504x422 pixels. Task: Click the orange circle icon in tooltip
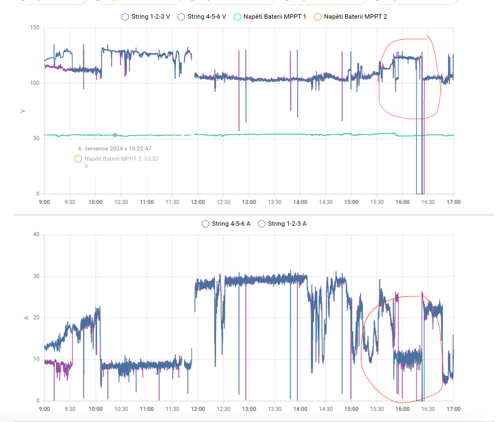[x=78, y=159]
